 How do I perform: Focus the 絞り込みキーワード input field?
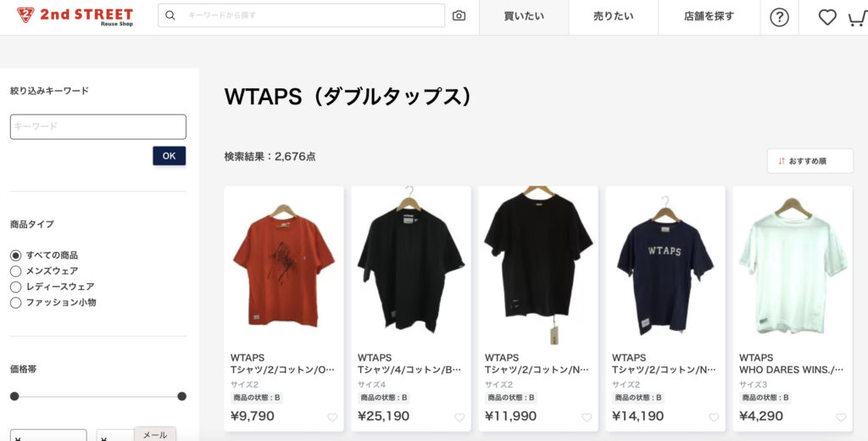point(98,127)
